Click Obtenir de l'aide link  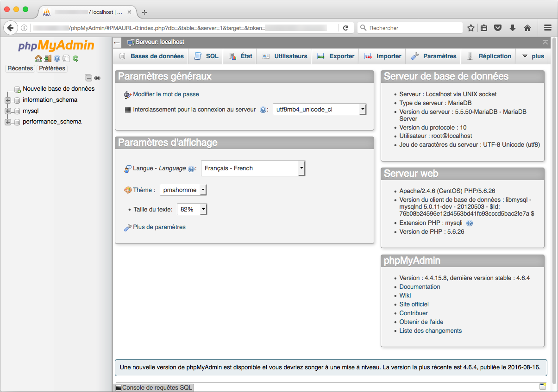421,322
